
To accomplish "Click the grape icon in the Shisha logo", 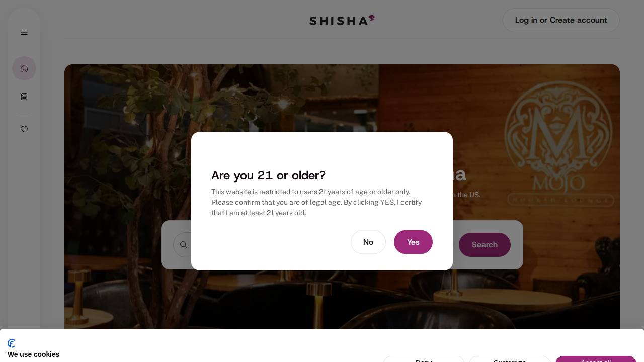I will point(371,19).
